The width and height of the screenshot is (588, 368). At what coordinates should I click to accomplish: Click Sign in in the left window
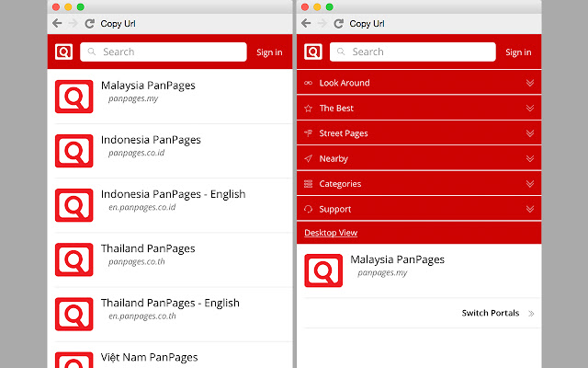coord(269,52)
